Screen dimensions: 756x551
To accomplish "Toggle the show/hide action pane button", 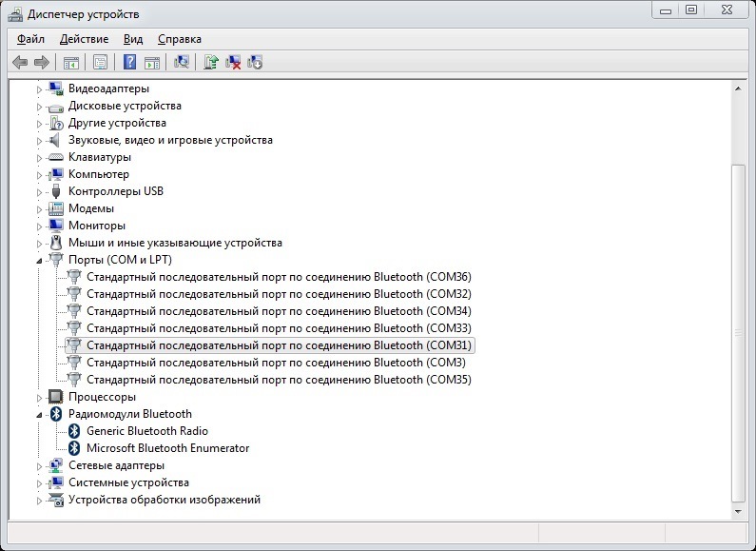I will [152, 62].
